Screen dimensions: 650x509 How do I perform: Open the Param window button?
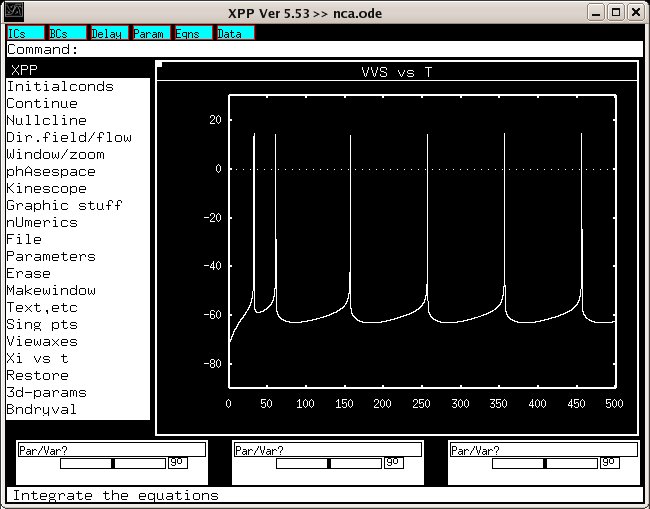tap(149, 33)
